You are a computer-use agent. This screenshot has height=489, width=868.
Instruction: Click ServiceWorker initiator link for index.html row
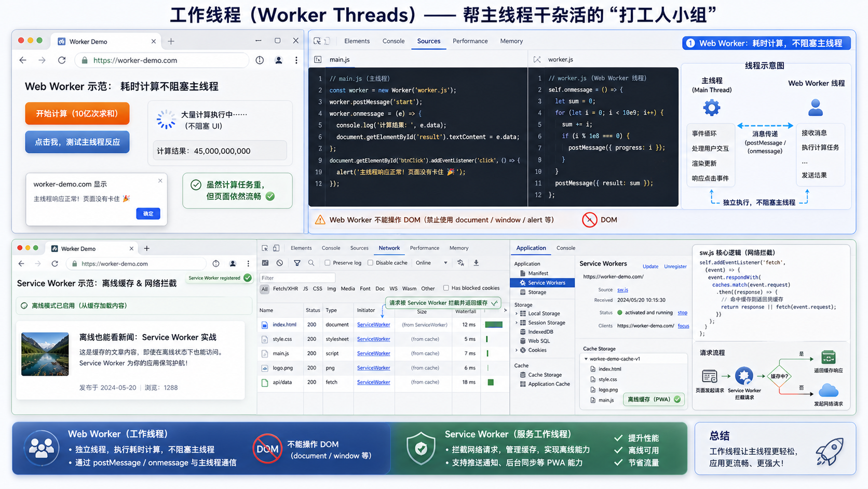pyautogui.click(x=374, y=325)
